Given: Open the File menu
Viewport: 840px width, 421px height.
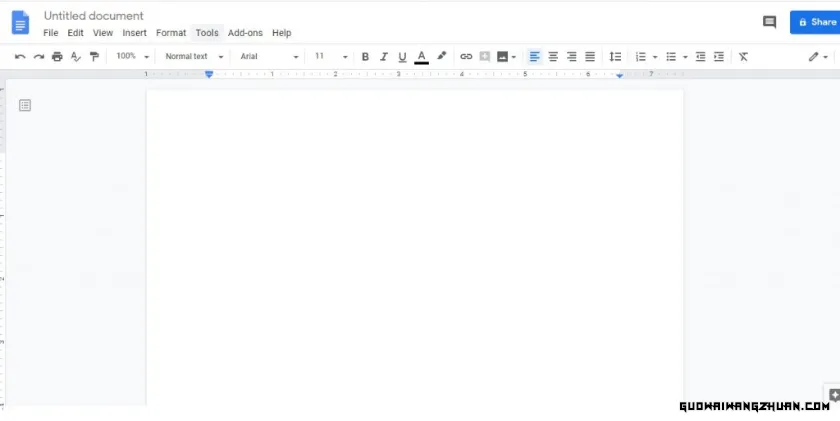Looking at the screenshot, I should (x=50, y=33).
